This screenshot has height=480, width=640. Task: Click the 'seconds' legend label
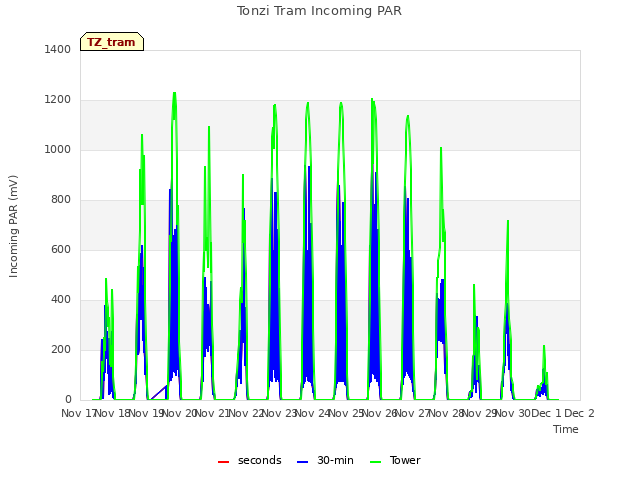coord(260,460)
